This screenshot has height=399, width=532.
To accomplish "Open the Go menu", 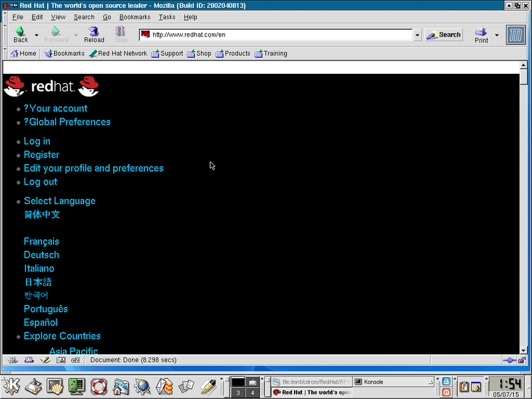I will [107, 17].
